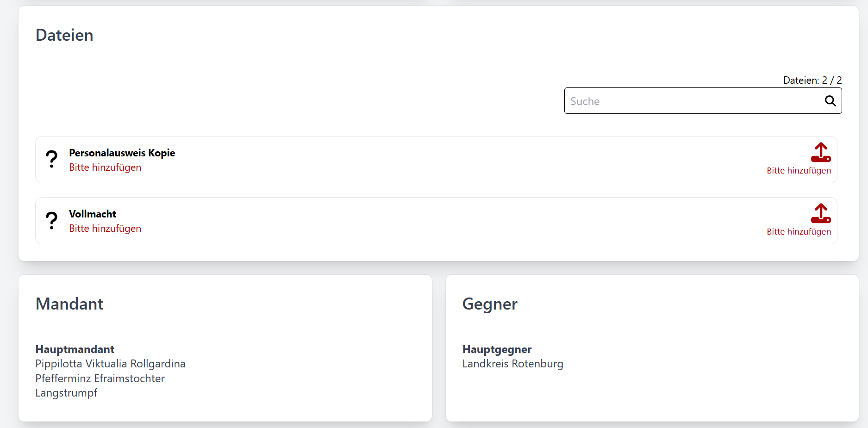Click the 'Dateien: 2 / 2' counter
868x428 pixels.
pyautogui.click(x=812, y=80)
